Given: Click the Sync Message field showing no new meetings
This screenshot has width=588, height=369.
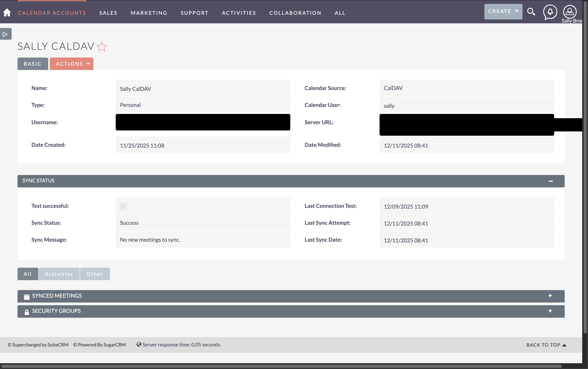Looking at the screenshot, I should [x=202, y=239].
